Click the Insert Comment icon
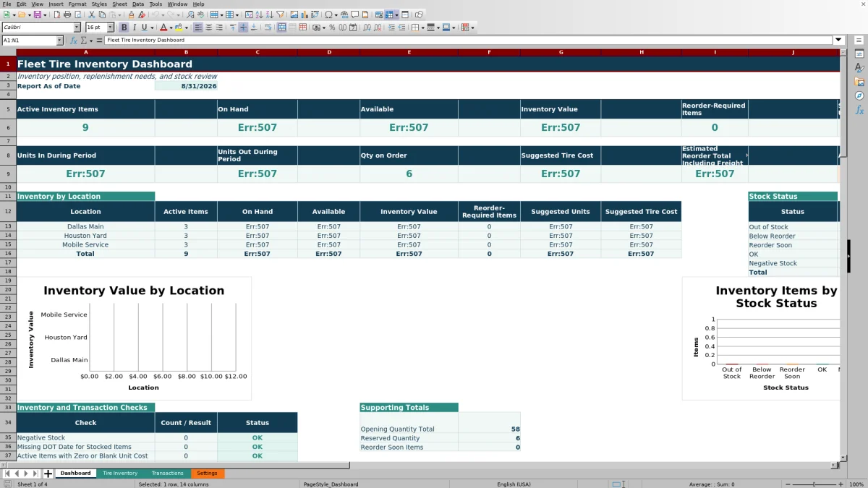This screenshot has width=868, height=488. 355,14
